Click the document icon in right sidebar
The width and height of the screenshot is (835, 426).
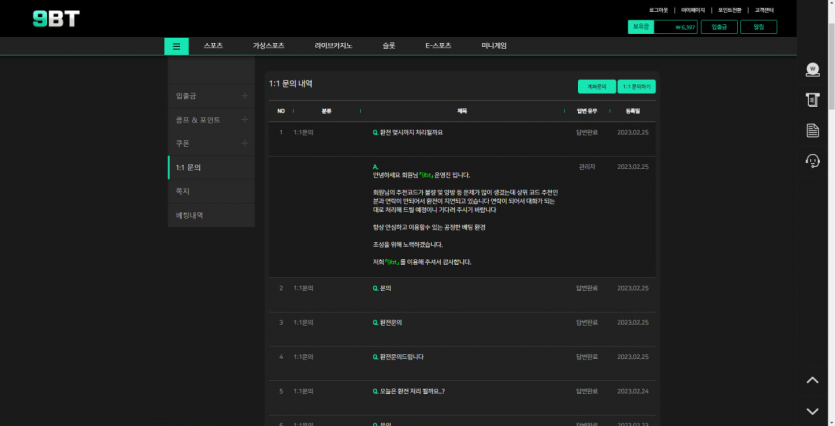[812, 131]
